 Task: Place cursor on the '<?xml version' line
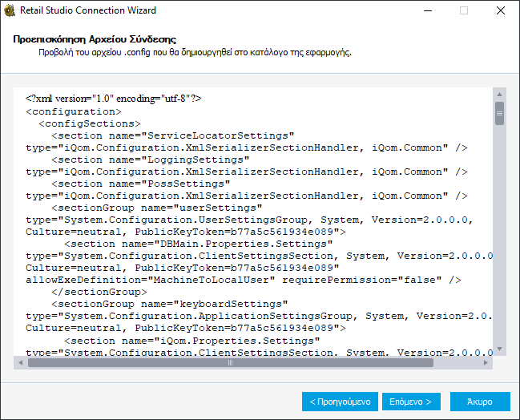[113, 99]
